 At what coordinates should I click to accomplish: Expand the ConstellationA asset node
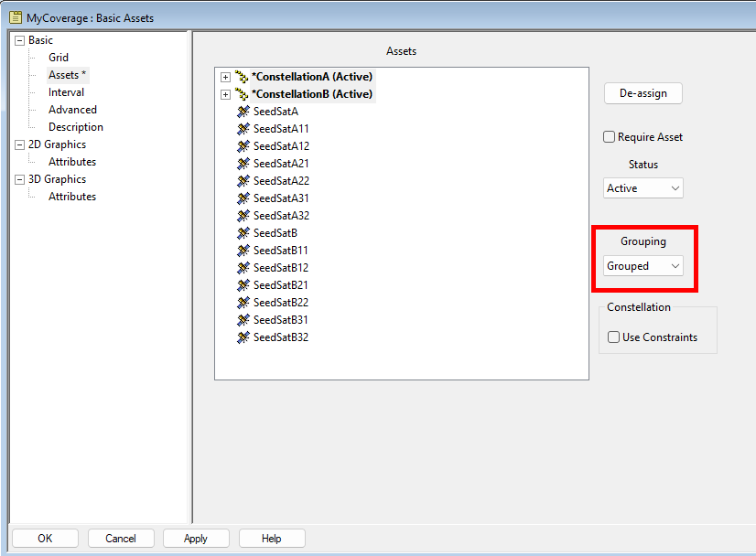coord(225,77)
